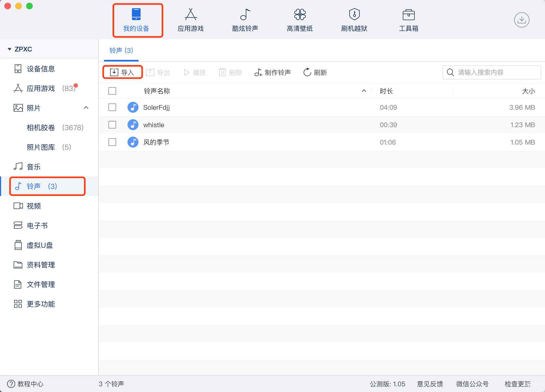Image resolution: width=545 pixels, height=392 pixels.
Task: Open the 工具箱 section
Action: click(409, 20)
